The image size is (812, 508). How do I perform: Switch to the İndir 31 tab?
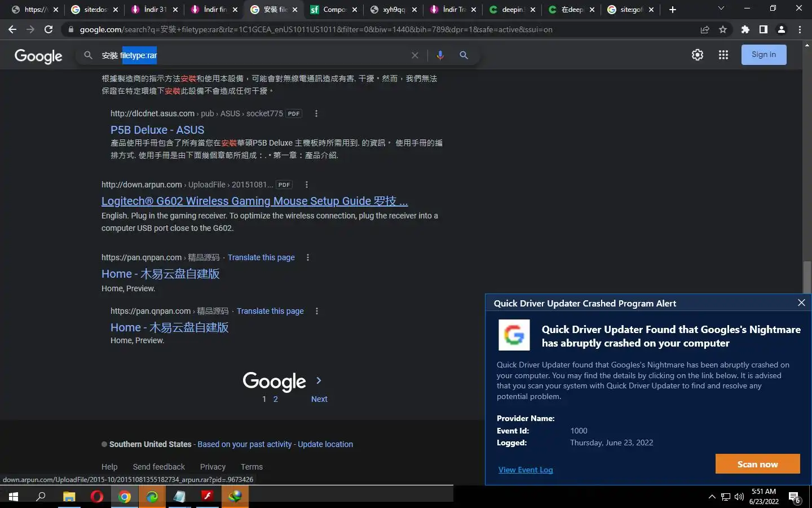pyautogui.click(x=155, y=10)
